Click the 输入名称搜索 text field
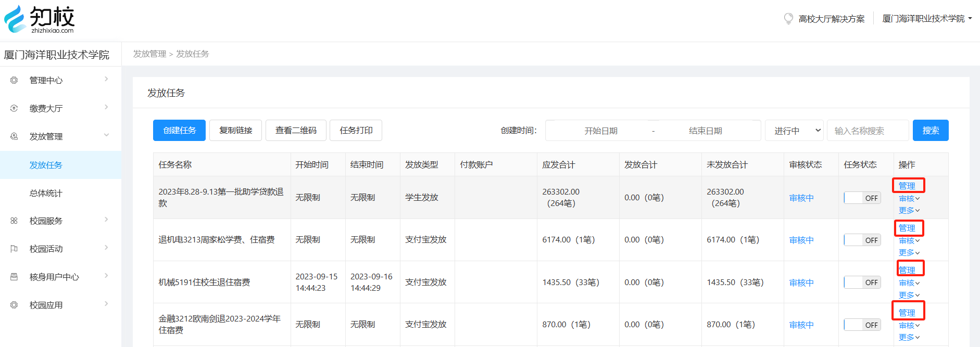 pos(868,131)
